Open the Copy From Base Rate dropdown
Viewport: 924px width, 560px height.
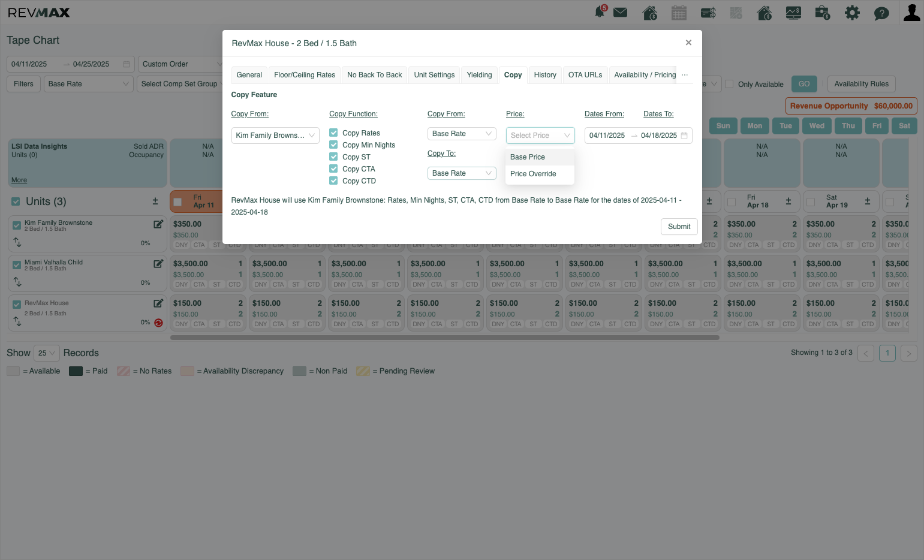click(x=462, y=134)
